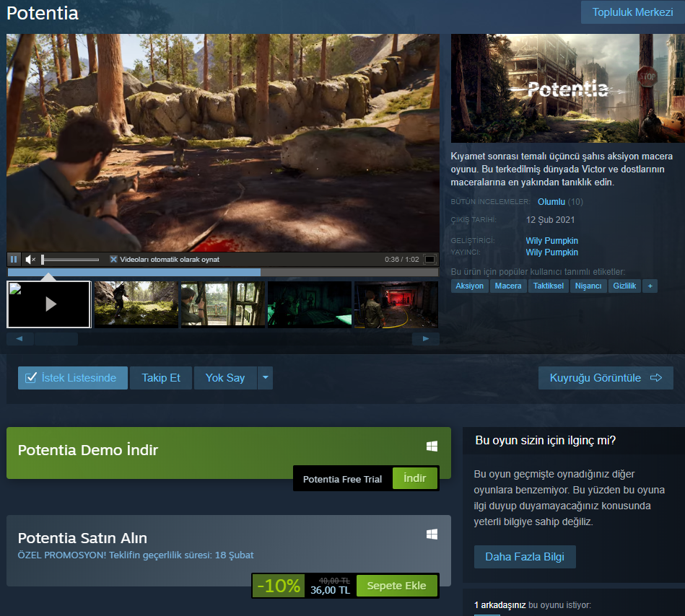Click Windows icon in purchase section

click(x=432, y=534)
